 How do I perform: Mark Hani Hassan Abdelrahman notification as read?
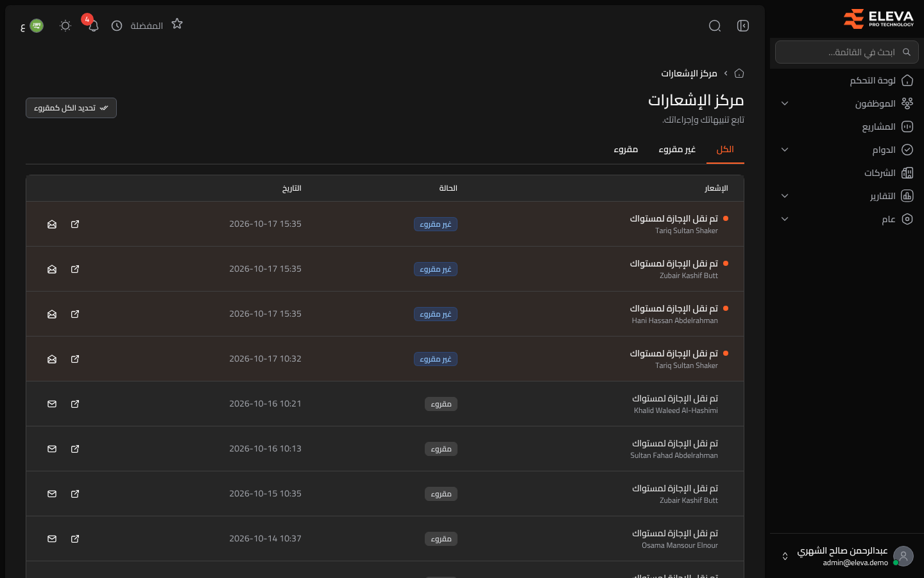(x=52, y=314)
